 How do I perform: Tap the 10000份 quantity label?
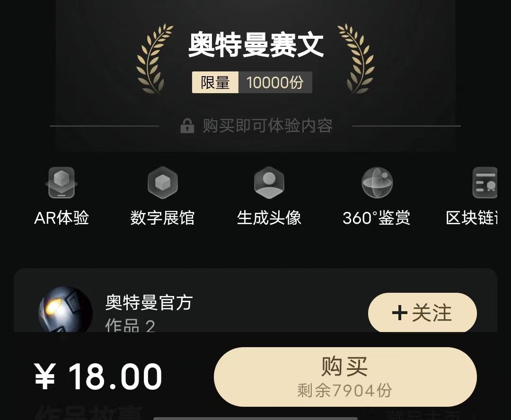click(x=275, y=82)
